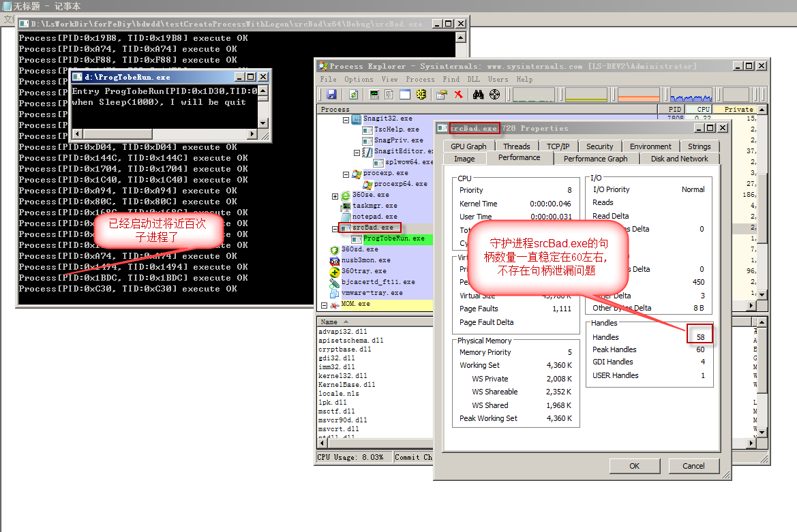Viewport: 797px width, 532px height.
Task: Open the Find menu
Action: [x=451, y=79]
